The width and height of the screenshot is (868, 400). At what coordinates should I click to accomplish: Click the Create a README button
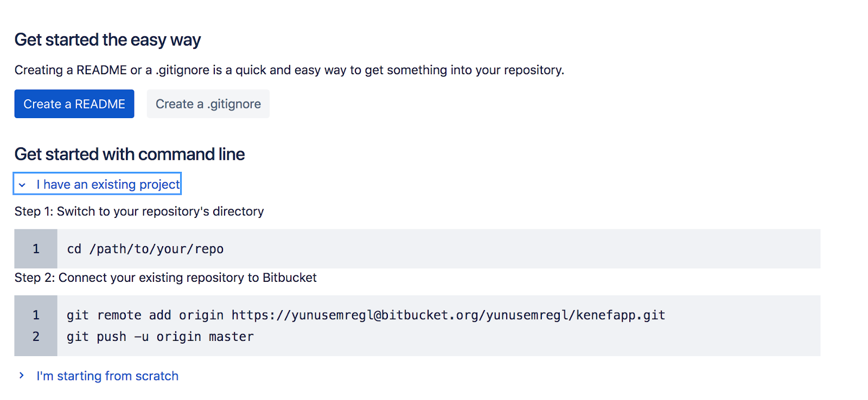74,104
